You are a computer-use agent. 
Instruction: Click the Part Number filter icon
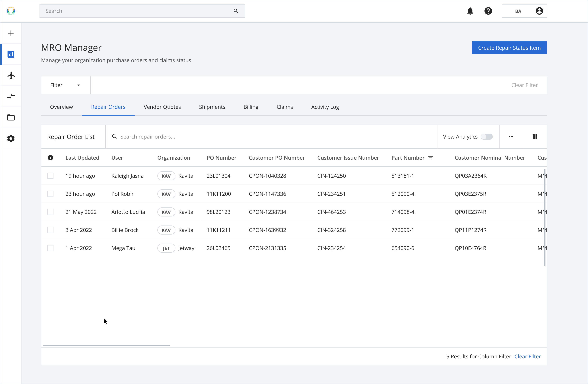click(430, 158)
